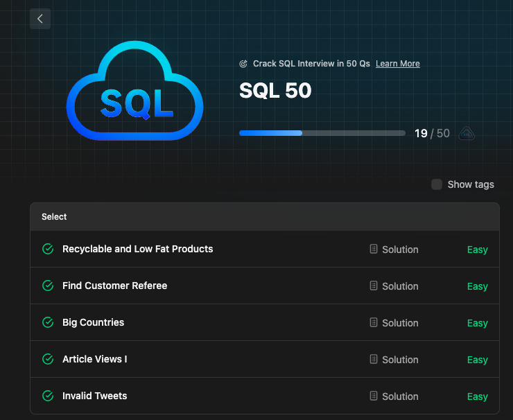513x420 pixels.
Task: Click the solved checkmark for Big Countries
Action: click(x=48, y=322)
